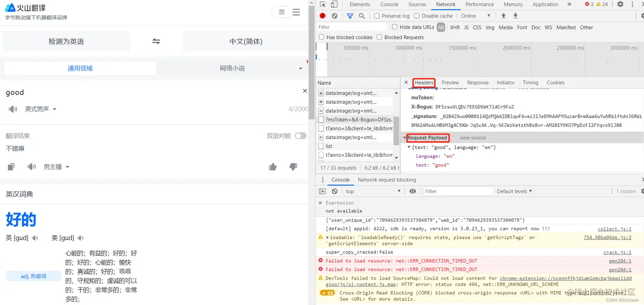The height and width of the screenshot is (305, 644).
Task: Select the 中文(简体) target language button
Action: click(x=246, y=41)
